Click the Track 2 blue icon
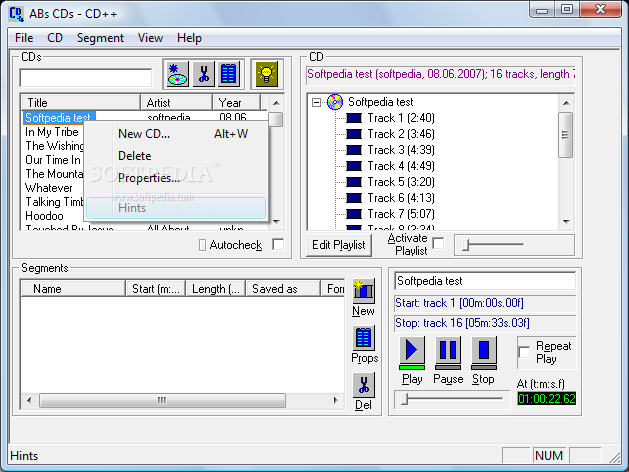This screenshot has height=472, width=629. [x=354, y=134]
